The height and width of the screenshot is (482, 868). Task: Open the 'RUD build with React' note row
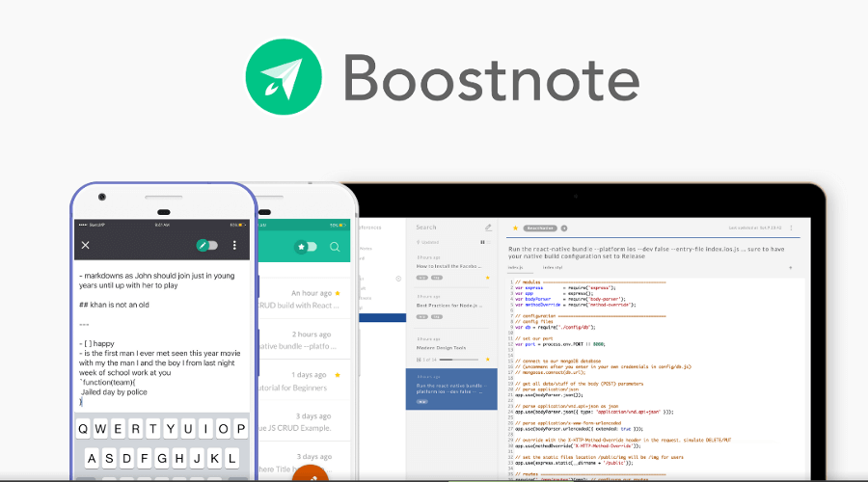point(305,299)
